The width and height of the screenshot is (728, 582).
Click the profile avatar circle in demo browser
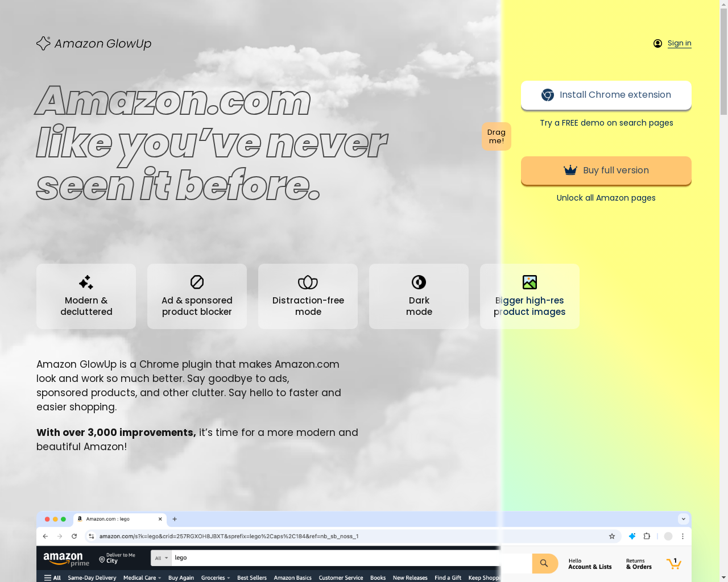668,536
